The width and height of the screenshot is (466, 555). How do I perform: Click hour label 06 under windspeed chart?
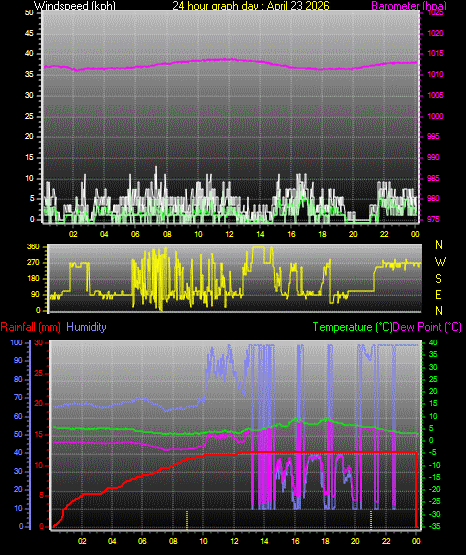(135, 234)
